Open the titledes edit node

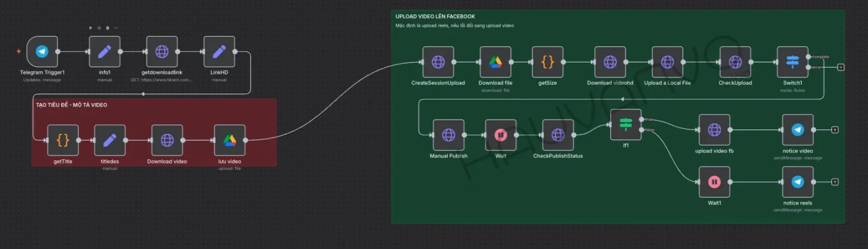(x=110, y=140)
